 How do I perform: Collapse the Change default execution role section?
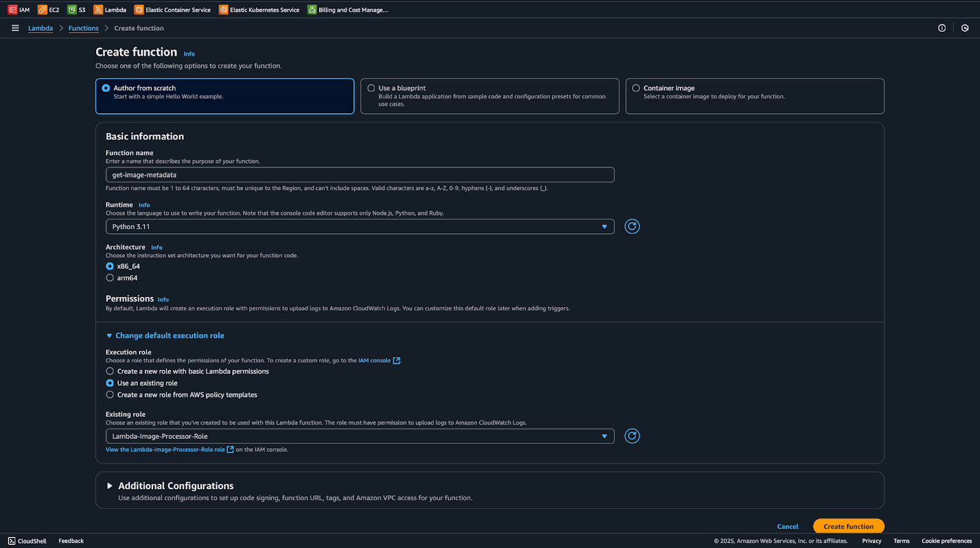click(109, 336)
